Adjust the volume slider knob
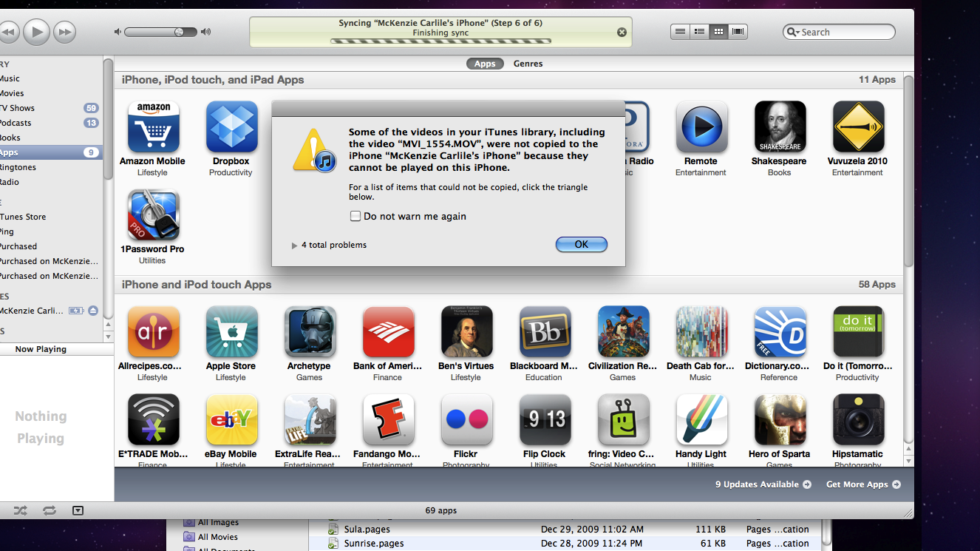 pos(179,32)
